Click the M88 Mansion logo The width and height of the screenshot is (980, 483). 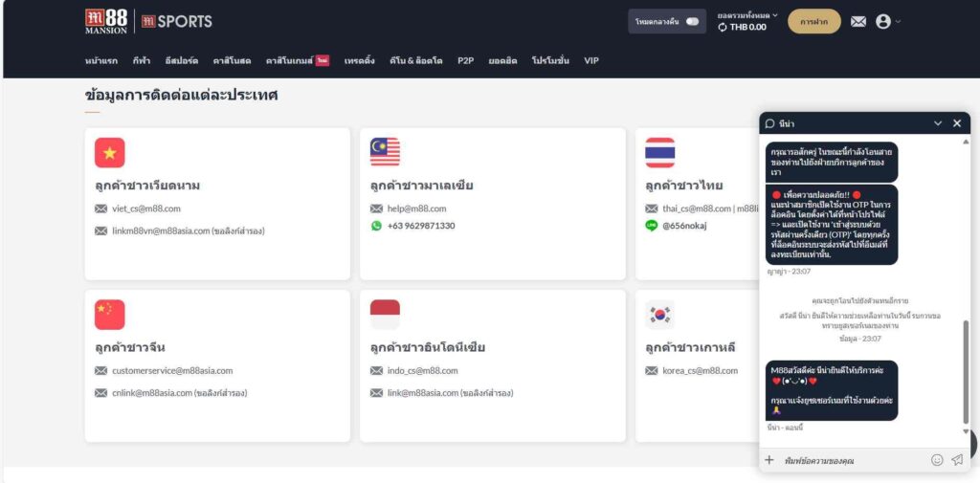coord(106,21)
